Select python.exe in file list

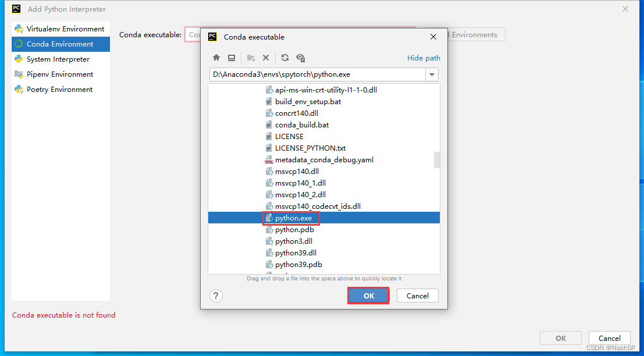[x=323, y=218]
